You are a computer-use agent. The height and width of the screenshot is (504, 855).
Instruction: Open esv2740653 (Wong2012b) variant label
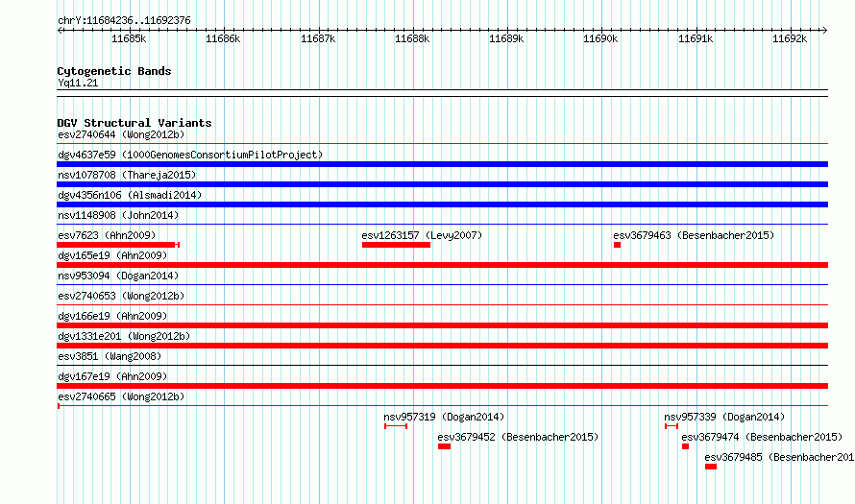121,296
